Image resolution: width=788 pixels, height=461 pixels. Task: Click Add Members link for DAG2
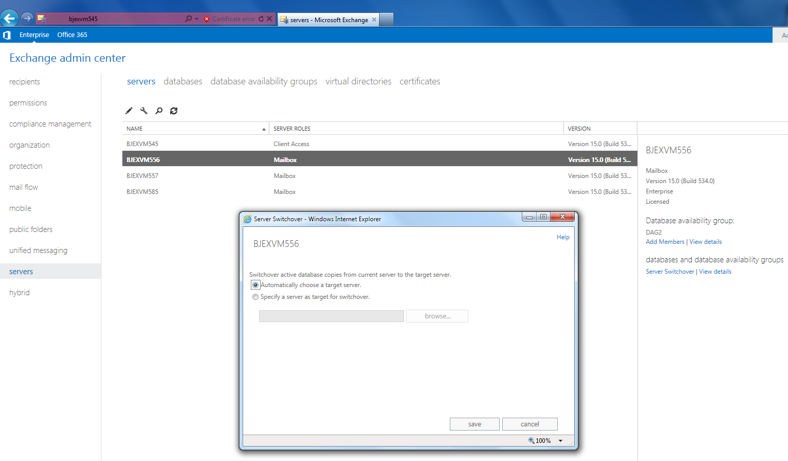coord(665,242)
